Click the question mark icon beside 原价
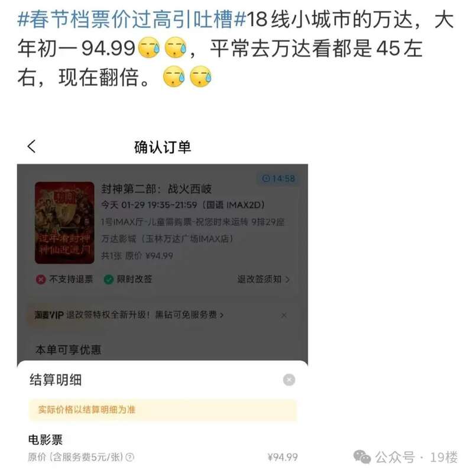This screenshot has width=473, height=476. coord(130,456)
